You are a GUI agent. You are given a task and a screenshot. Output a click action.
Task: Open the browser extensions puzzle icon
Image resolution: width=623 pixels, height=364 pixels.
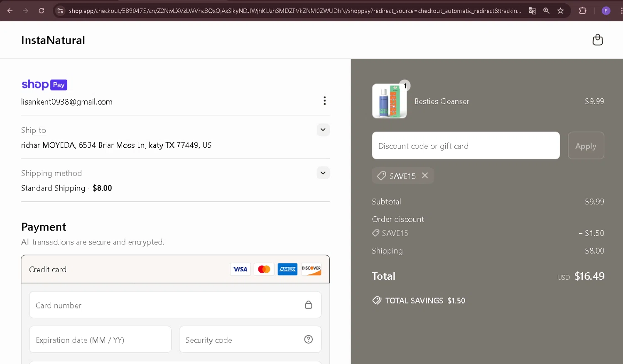click(583, 11)
